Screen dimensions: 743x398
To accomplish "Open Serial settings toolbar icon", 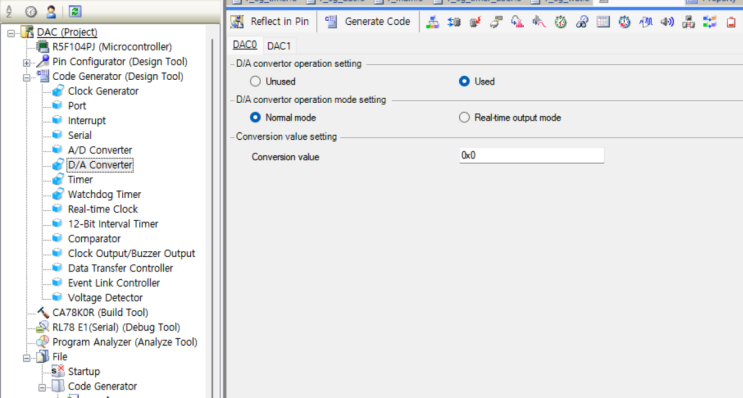I will point(497,22).
